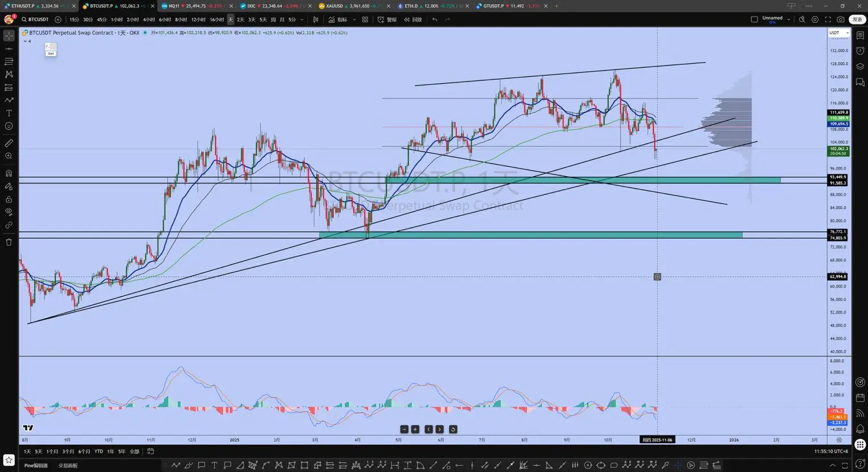Select the YTD date range
The image size is (868, 472).
click(x=99, y=451)
